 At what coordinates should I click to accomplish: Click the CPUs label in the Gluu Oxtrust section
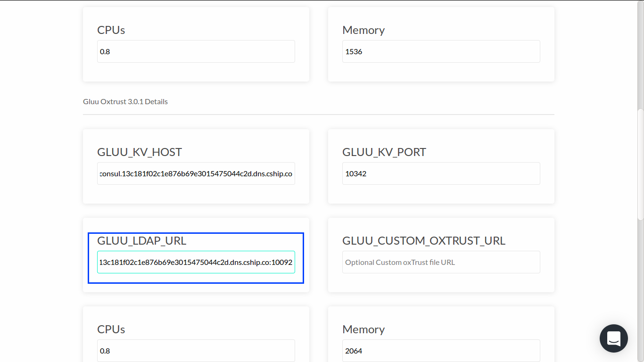pyautogui.click(x=111, y=329)
